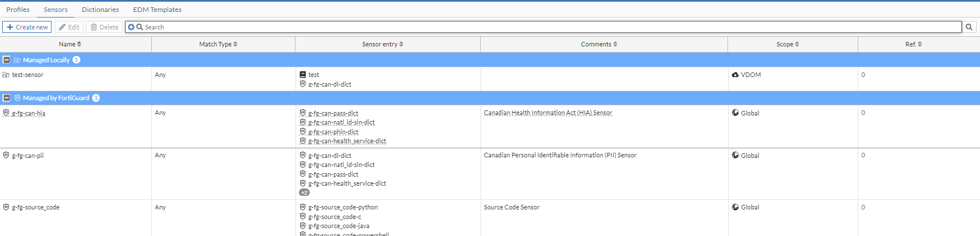980x236 pixels.
Task: Expand the +2 more entries badge
Action: pyautogui.click(x=304, y=192)
